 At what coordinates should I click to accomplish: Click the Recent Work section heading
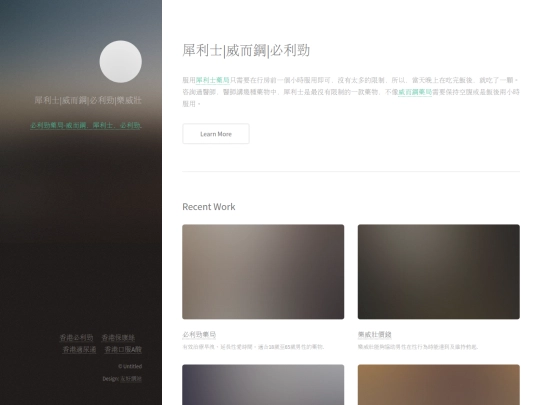coord(209,207)
